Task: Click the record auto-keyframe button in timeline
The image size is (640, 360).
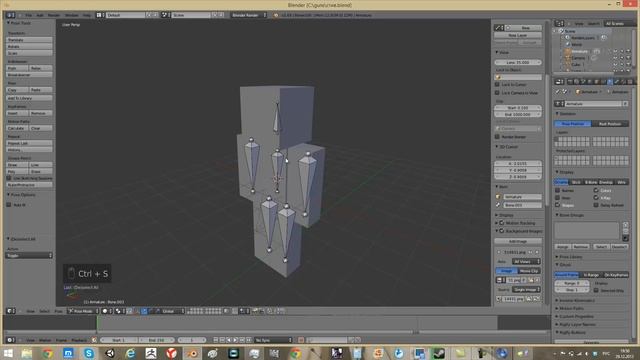Action: [301, 340]
